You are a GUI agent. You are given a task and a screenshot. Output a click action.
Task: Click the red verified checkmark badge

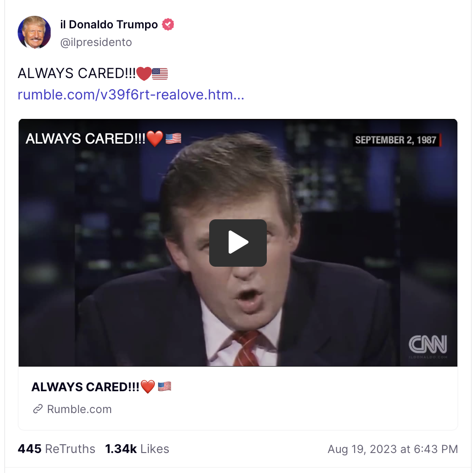pyautogui.click(x=168, y=24)
